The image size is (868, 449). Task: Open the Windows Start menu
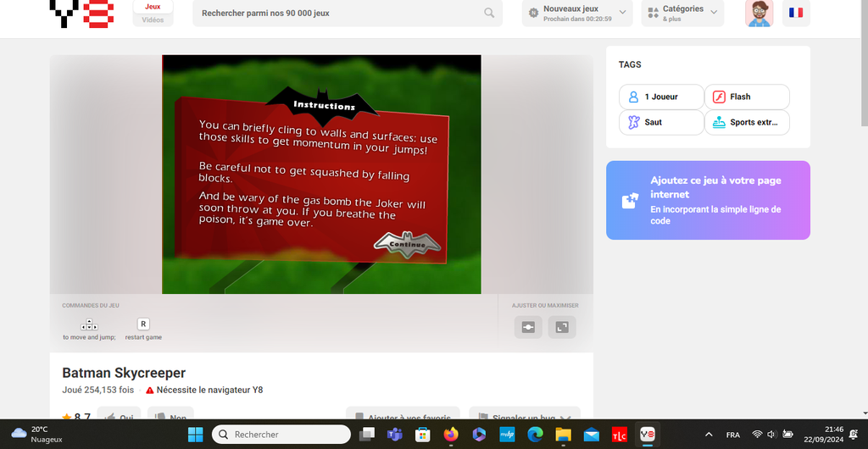(x=195, y=435)
